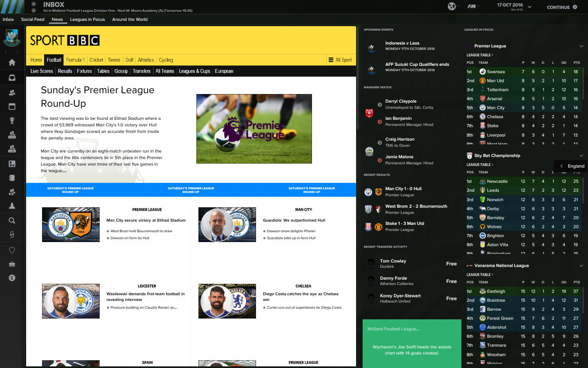Open the Boardroom briefcase icon
This screenshot has width=588, height=368.
coord(12,264)
